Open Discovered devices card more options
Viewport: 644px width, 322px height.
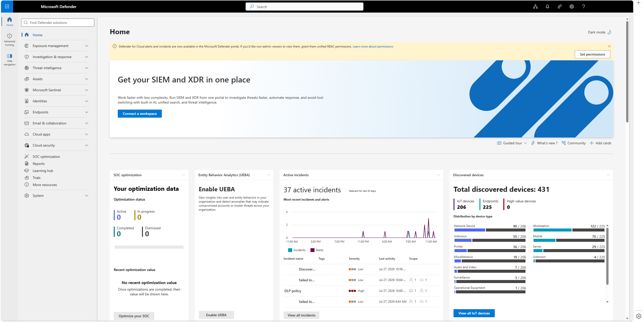608,175
